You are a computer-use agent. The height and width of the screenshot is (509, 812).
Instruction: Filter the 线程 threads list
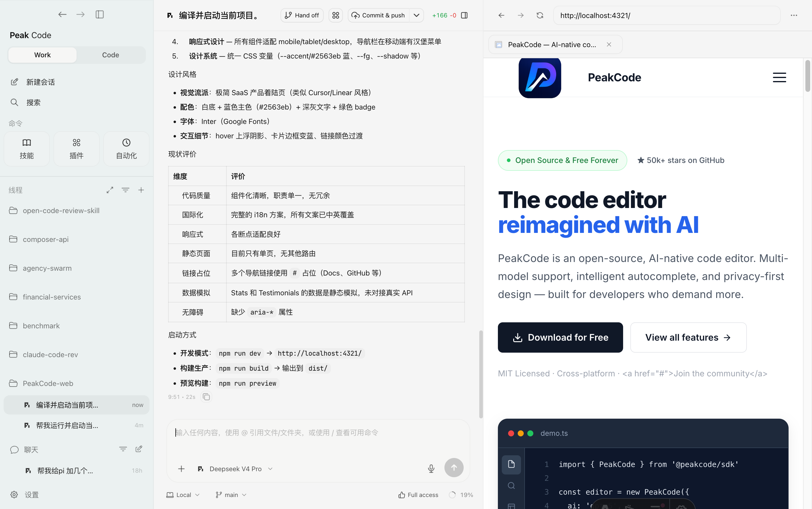click(x=125, y=190)
